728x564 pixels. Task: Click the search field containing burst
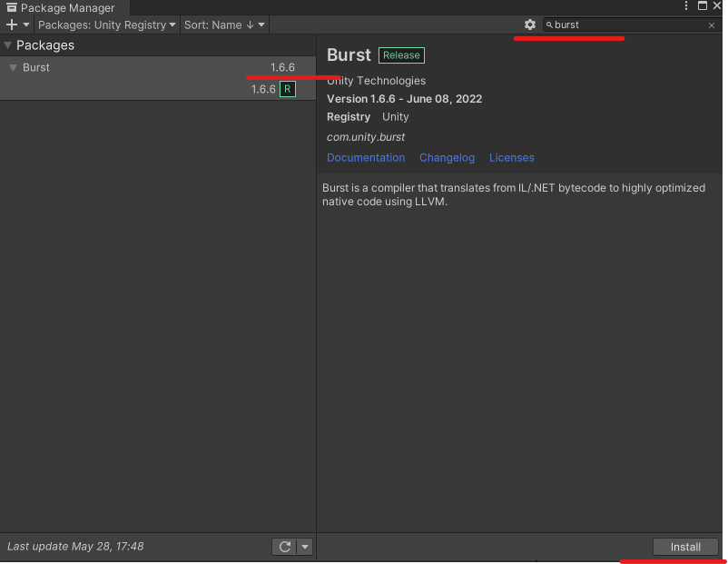[x=631, y=25]
